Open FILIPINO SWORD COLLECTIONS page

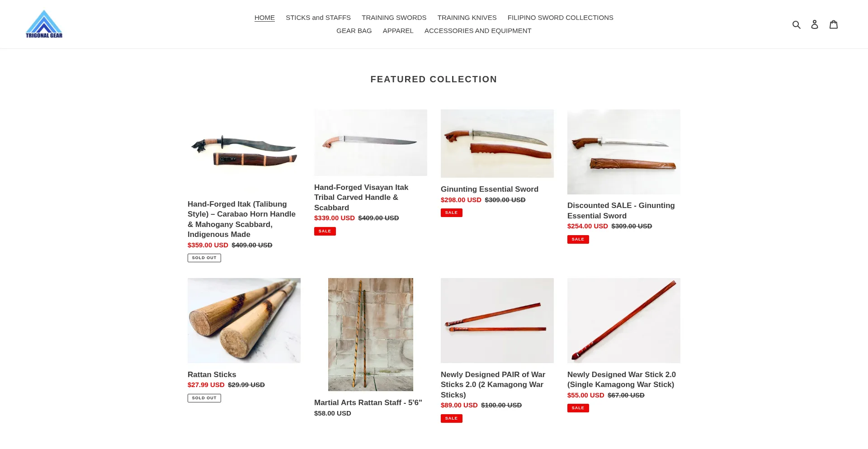pos(560,18)
